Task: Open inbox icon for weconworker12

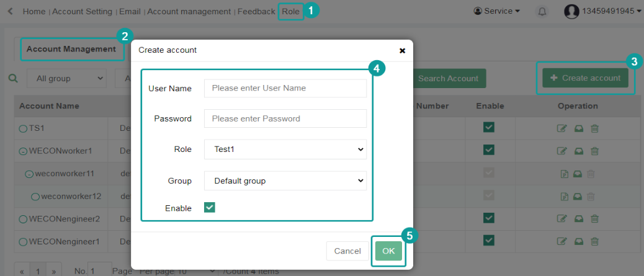Action: click(578, 197)
